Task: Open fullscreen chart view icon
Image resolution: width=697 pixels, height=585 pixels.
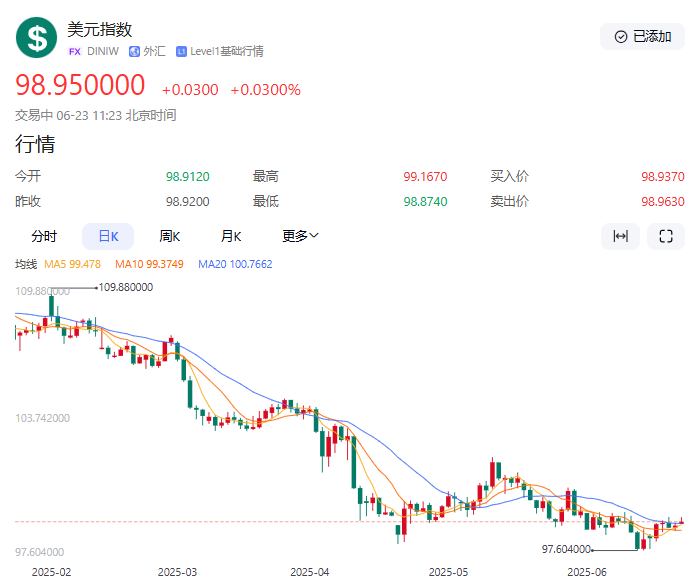Action: pos(666,236)
